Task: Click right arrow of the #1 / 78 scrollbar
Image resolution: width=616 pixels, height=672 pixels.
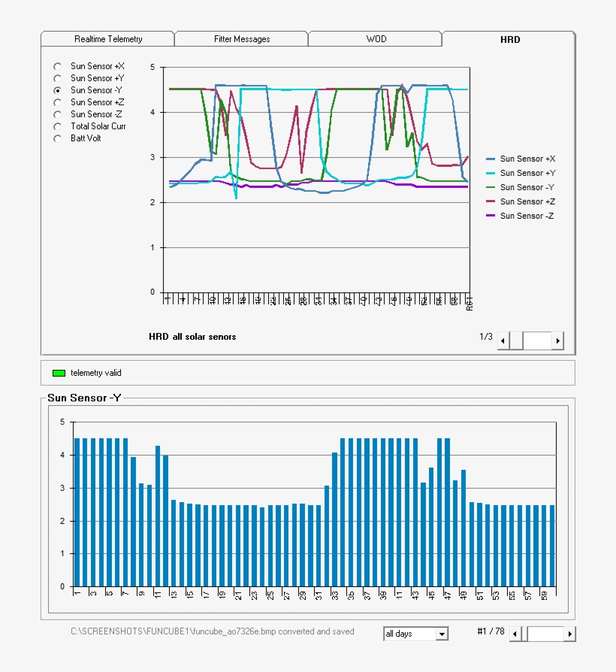Action: 569,634
